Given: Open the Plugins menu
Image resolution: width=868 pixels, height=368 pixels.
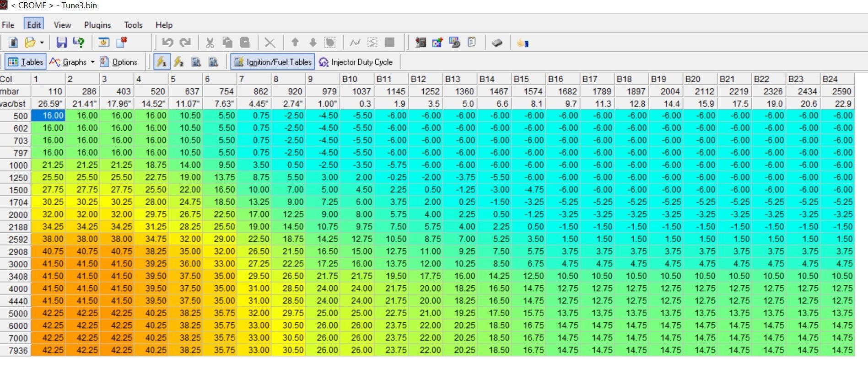Looking at the screenshot, I should 97,25.
